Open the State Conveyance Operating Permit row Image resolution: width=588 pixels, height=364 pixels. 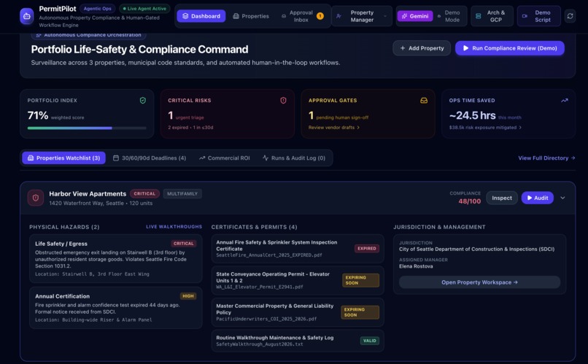click(298, 280)
